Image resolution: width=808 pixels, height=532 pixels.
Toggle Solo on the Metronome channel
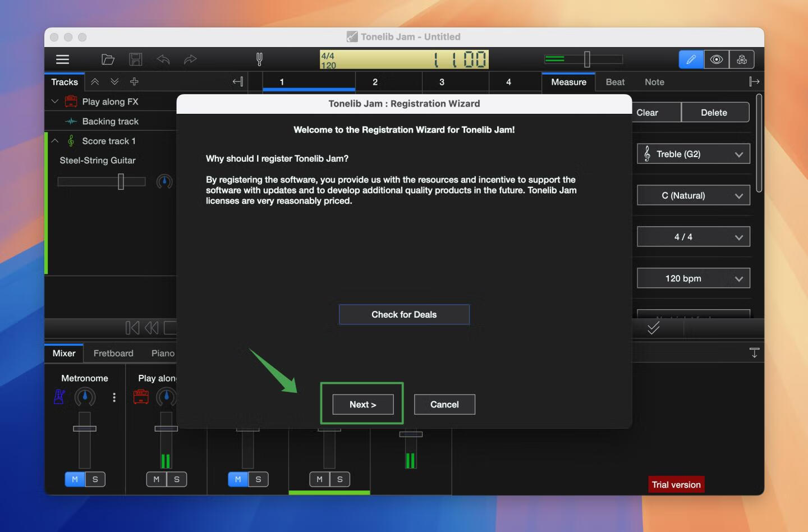95,479
